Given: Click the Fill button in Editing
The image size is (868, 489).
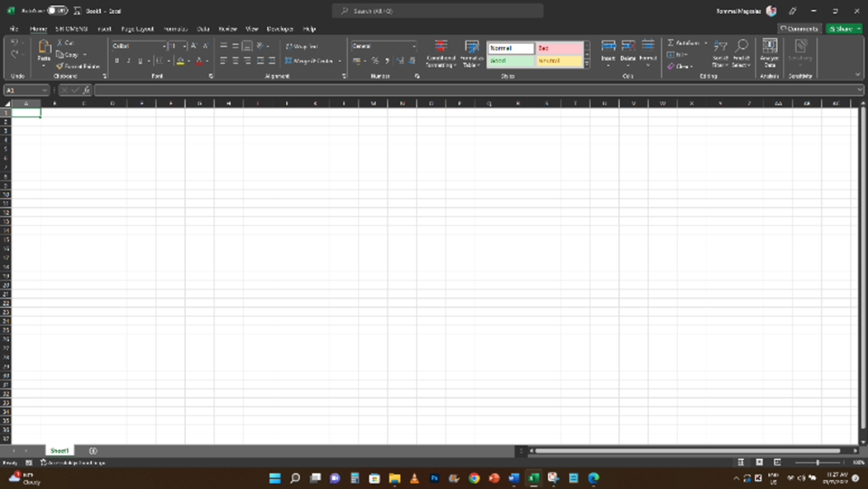Looking at the screenshot, I should click(x=678, y=55).
